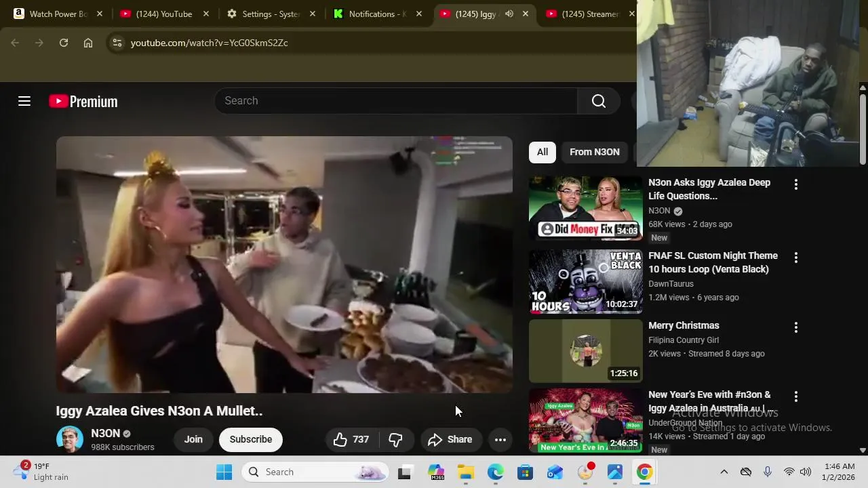Image resolution: width=868 pixels, height=488 pixels.
Task: Open the Wi-Fi network tray icon
Action: [x=789, y=472]
